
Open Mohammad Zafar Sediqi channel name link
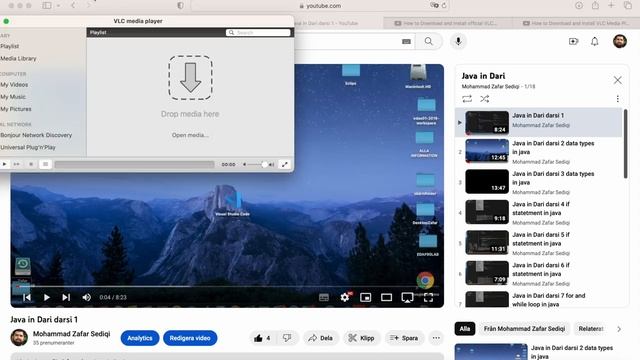tap(71, 334)
